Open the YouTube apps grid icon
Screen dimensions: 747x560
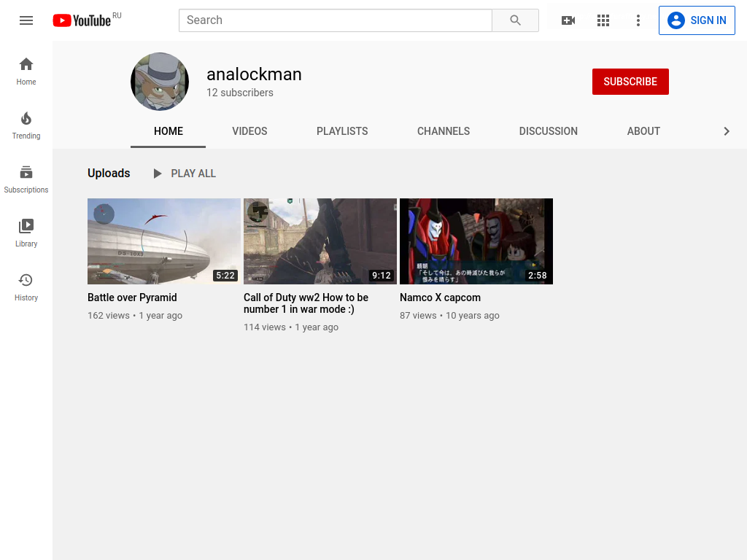pos(603,20)
